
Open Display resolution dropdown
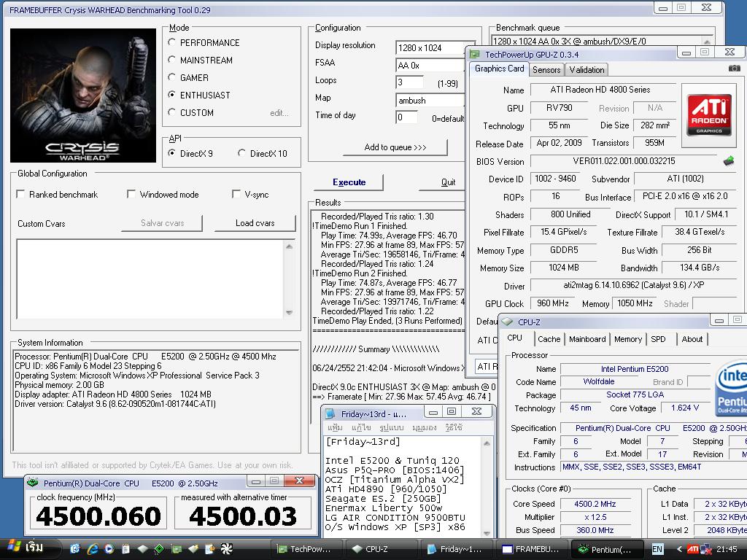tap(430, 47)
